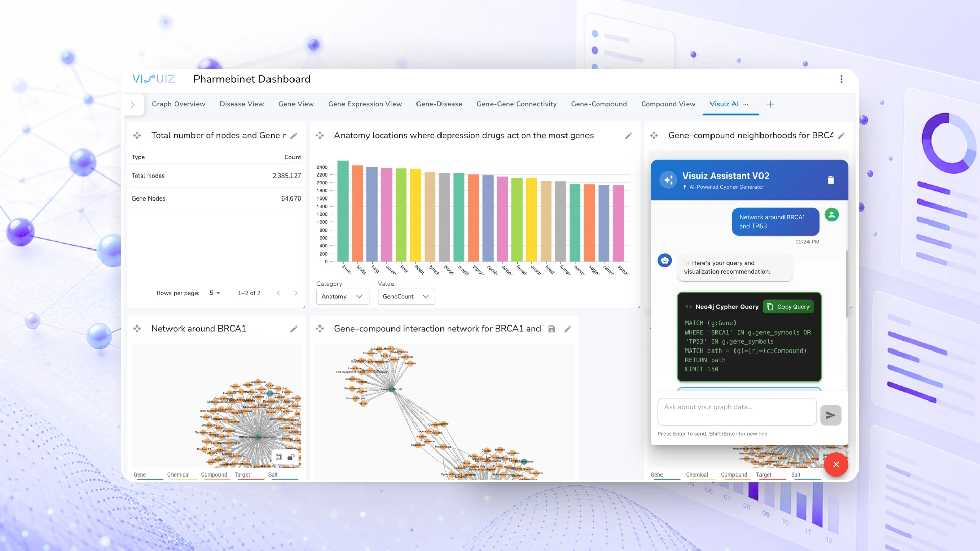The width and height of the screenshot is (980, 551).
Task: Open the Visuiz AI tab ellipsis menu
Action: tap(746, 104)
